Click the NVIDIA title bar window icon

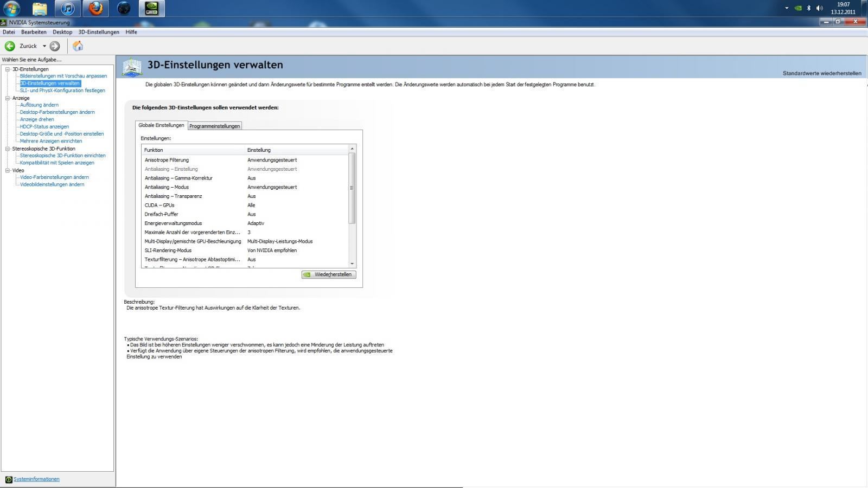(4, 23)
